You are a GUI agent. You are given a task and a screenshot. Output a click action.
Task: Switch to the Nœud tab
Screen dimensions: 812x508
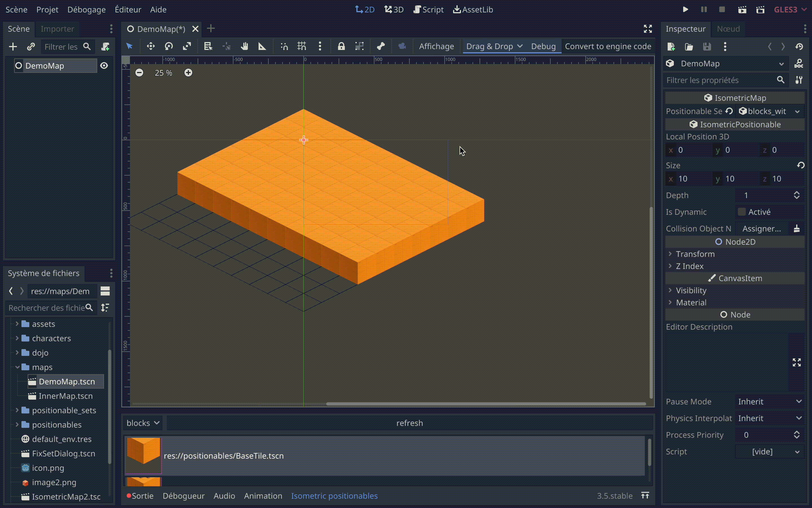click(729, 29)
